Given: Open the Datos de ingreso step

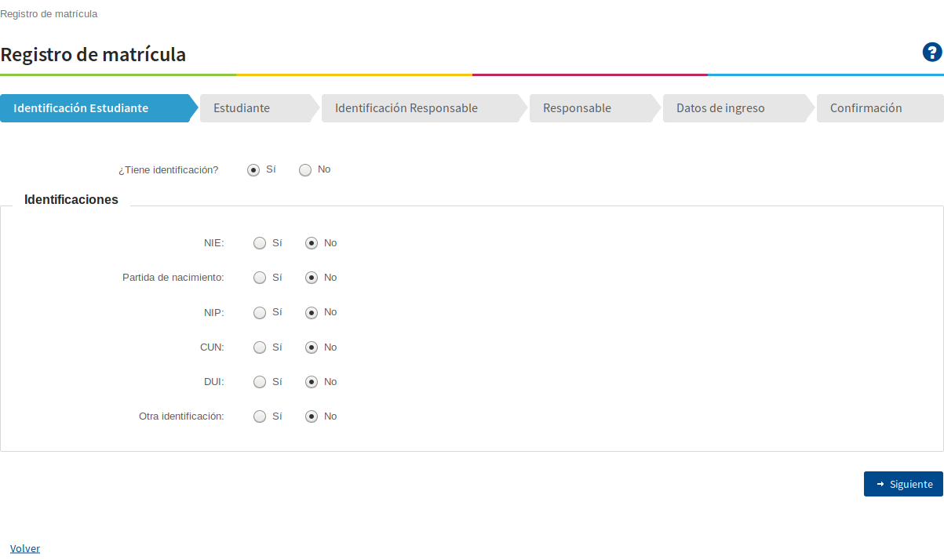Looking at the screenshot, I should 720,108.
